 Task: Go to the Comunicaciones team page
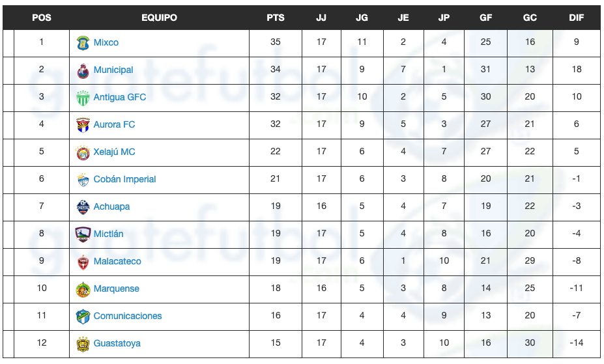128,316
